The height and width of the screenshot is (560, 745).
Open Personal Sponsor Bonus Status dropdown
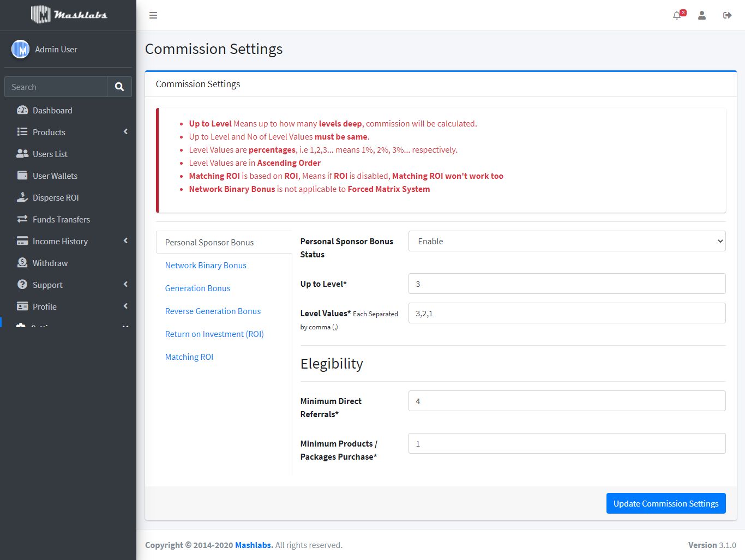[x=567, y=241]
